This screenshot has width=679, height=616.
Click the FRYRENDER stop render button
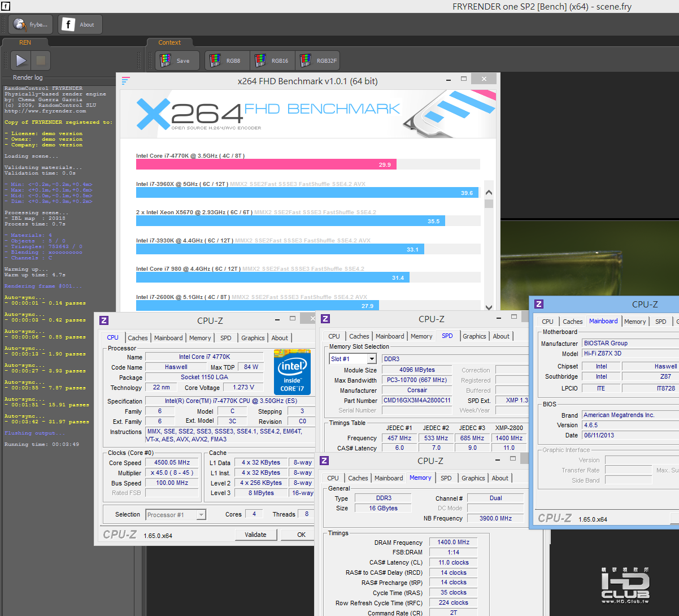click(x=41, y=60)
